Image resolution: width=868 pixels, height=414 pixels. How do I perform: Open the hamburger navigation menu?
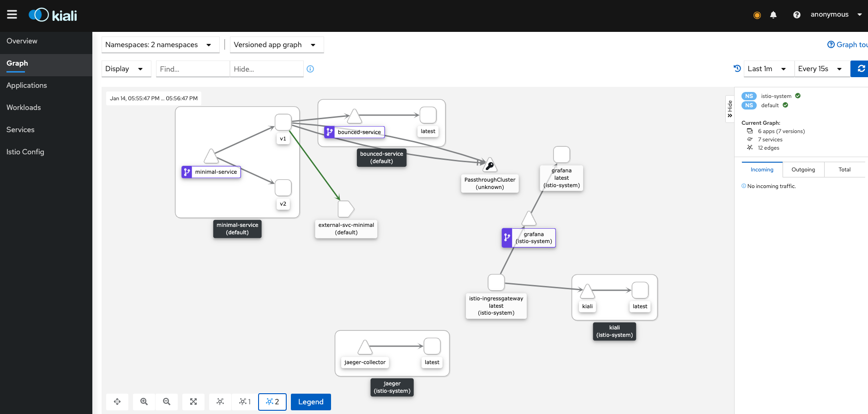click(x=12, y=15)
